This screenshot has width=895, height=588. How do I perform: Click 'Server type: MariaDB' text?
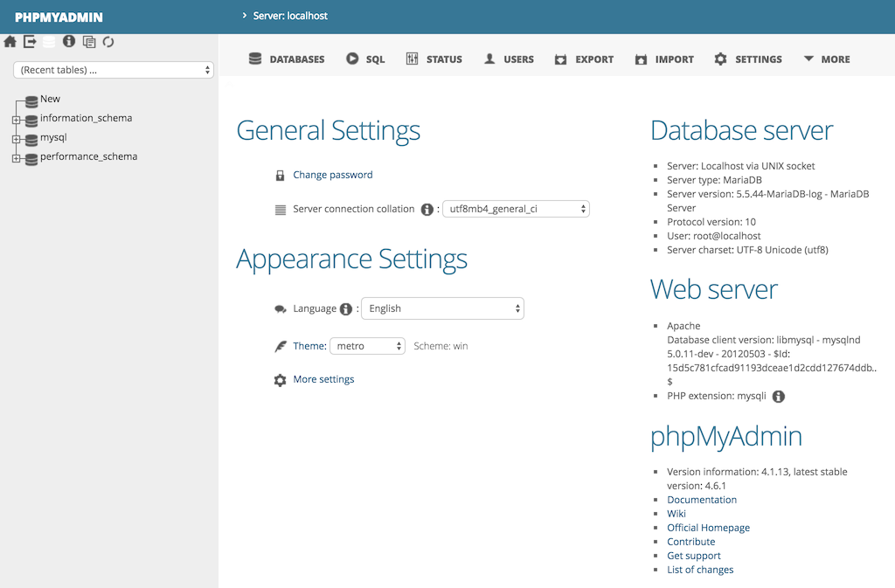(x=714, y=180)
